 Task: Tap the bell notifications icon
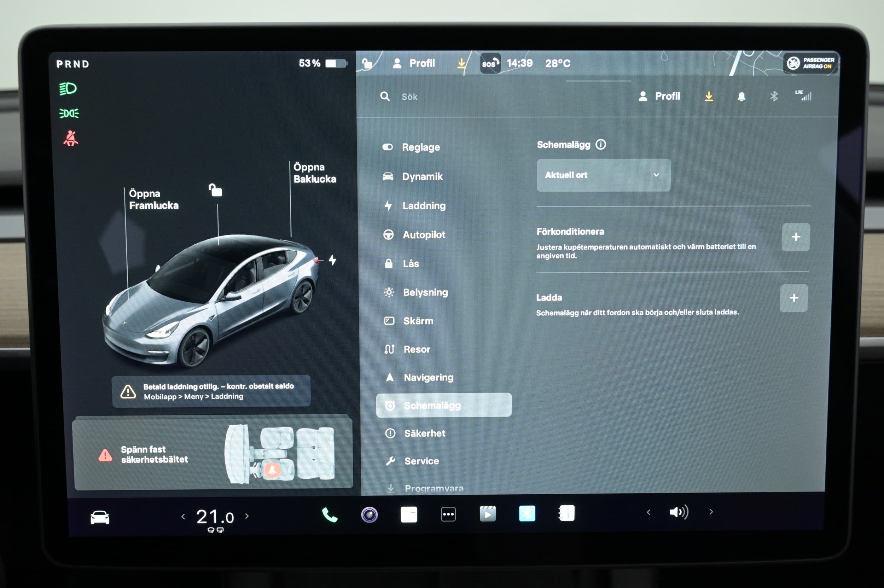(x=741, y=97)
